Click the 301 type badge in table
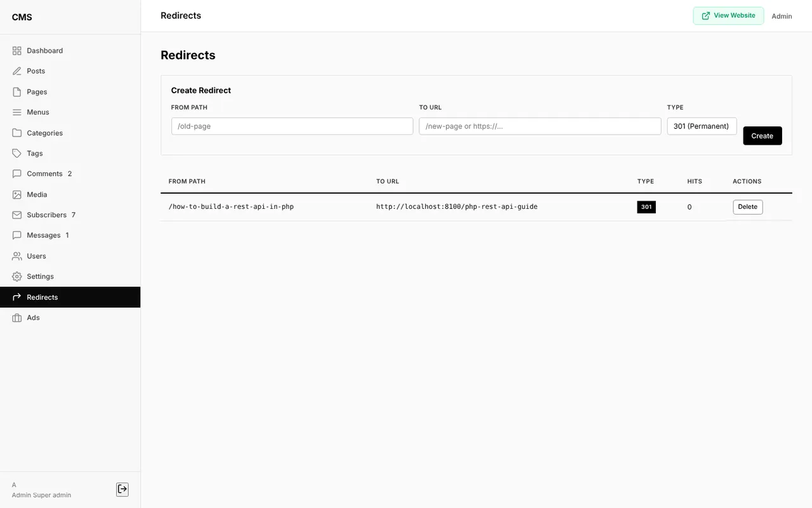Image resolution: width=812 pixels, height=508 pixels. pyautogui.click(x=646, y=207)
